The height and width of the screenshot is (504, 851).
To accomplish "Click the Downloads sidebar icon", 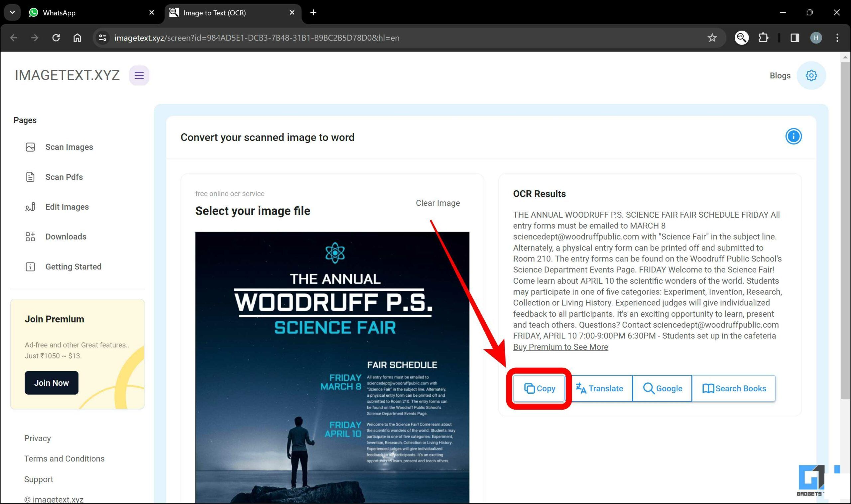I will pos(31,237).
